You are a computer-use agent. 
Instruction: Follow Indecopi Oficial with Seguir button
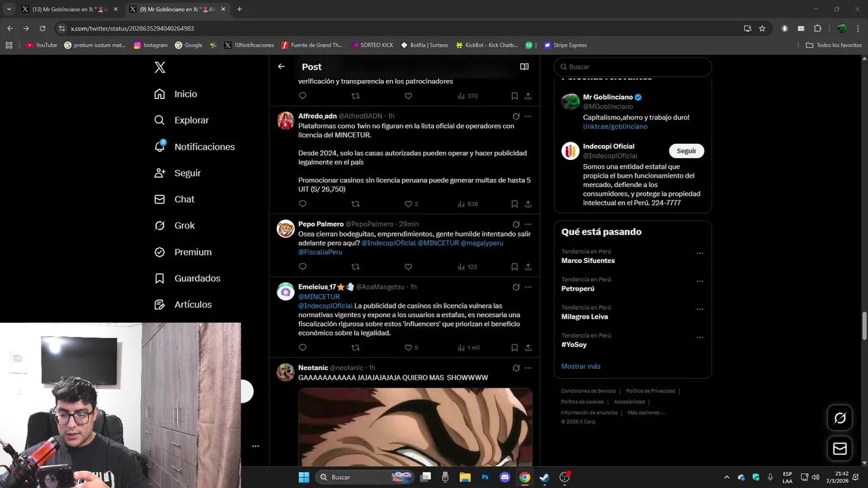pyautogui.click(x=686, y=151)
